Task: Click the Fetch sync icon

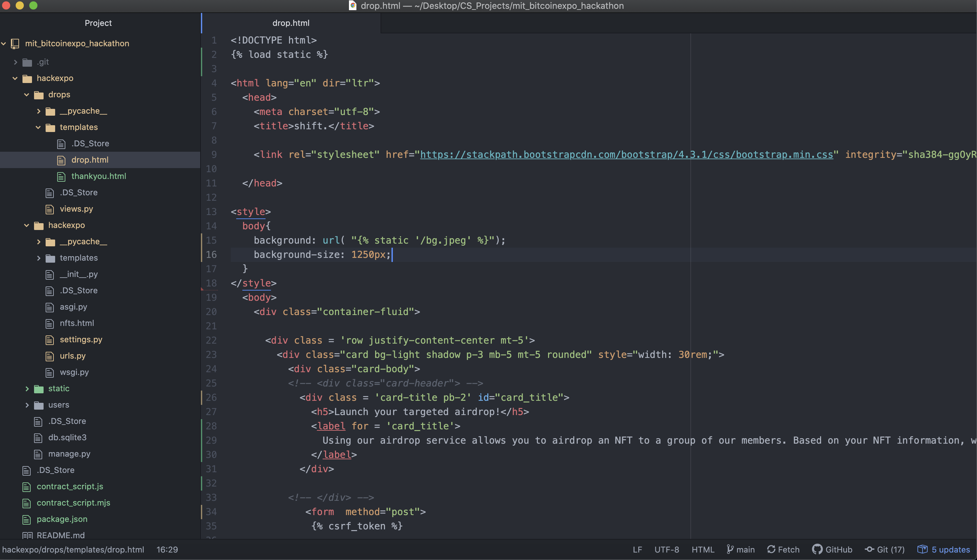Action: (x=771, y=549)
